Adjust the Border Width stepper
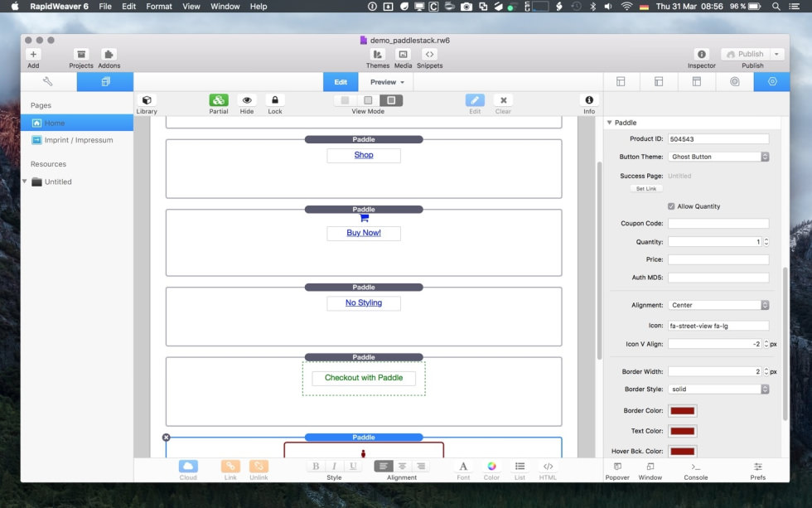Screen dimensions: 812x508 tap(766, 371)
